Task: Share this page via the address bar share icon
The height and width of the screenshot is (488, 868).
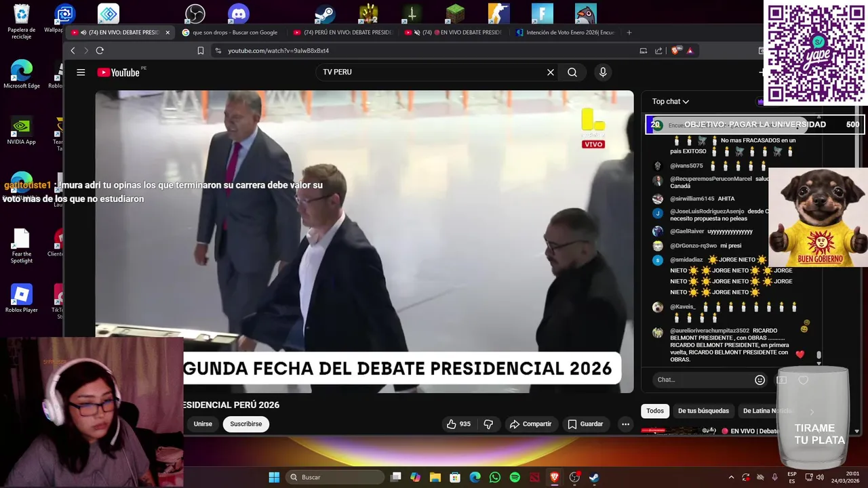Action: click(658, 51)
